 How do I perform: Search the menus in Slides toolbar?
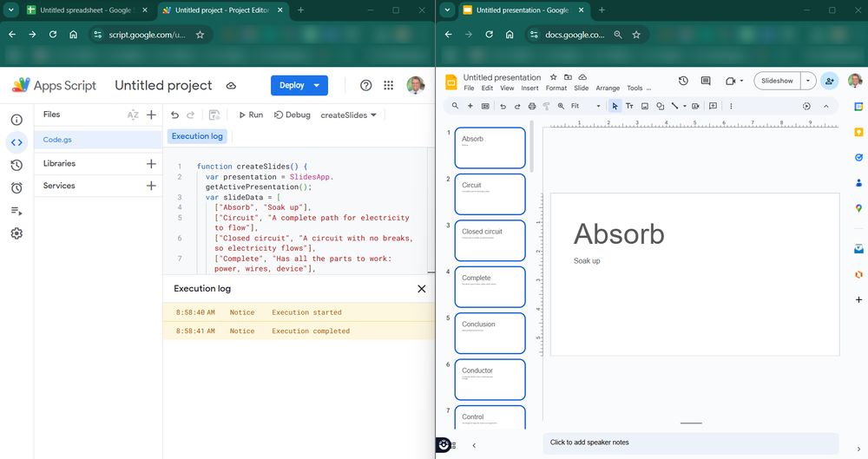(x=455, y=106)
